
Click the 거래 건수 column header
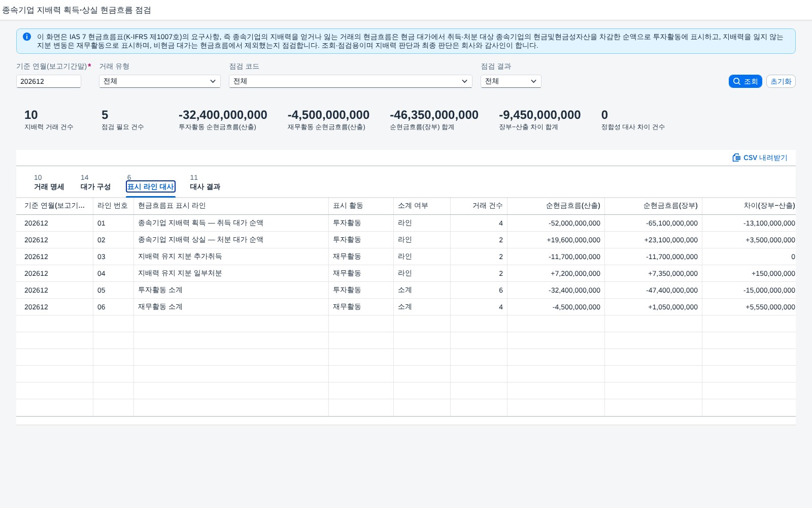click(479, 206)
